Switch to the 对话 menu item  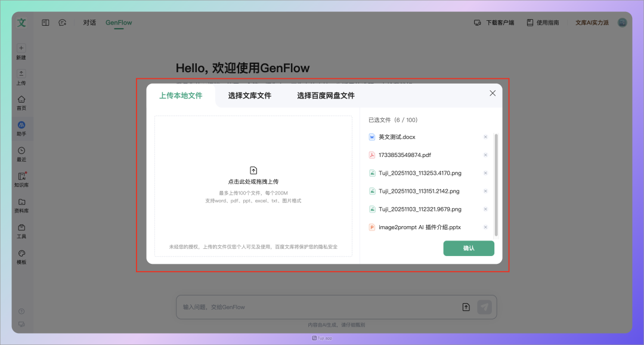(x=89, y=22)
